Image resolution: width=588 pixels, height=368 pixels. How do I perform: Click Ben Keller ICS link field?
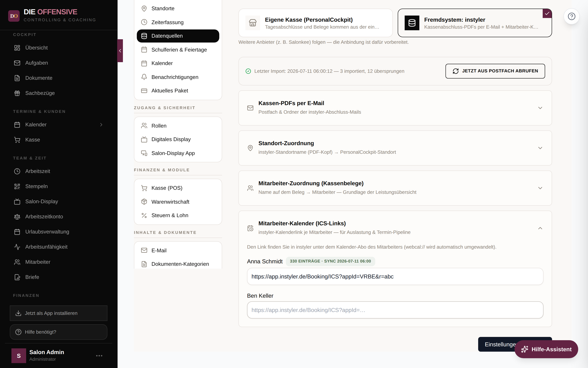(x=395, y=310)
